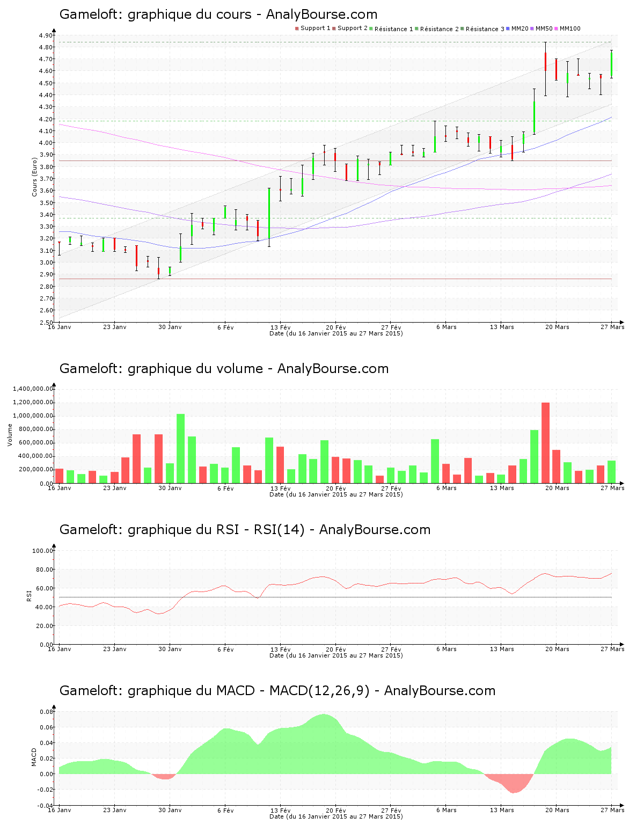Click the last green candlestick in price chart
The width and height of the screenshot is (644, 832).
pos(611,64)
